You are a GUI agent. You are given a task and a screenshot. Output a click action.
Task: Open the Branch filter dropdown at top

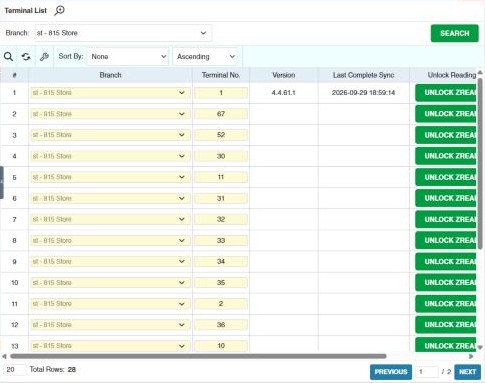click(x=123, y=33)
